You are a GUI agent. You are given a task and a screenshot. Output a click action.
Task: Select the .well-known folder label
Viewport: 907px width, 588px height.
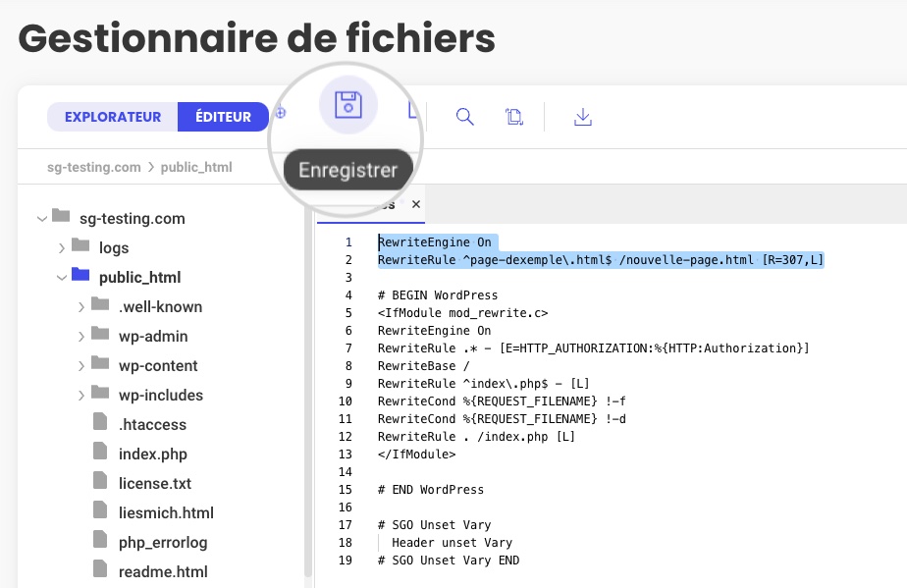[x=160, y=307]
